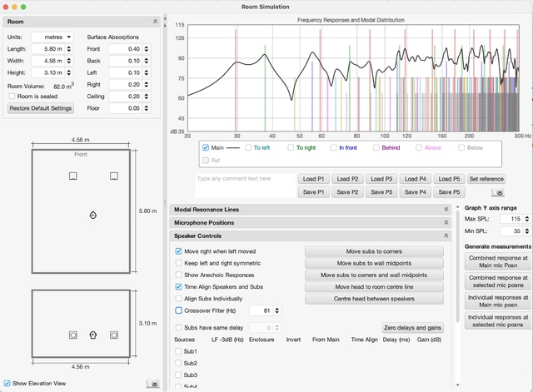Click Restore Default Settings button
533x392 pixels.
pyautogui.click(x=41, y=108)
